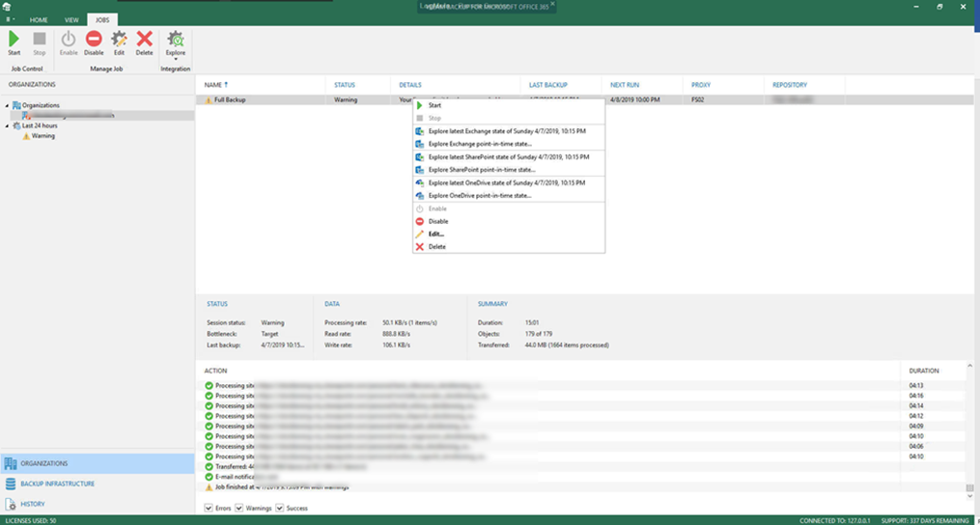The width and height of the screenshot is (980, 525).
Task: Open the application menu button beside HOME
Action: coord(8,19)
